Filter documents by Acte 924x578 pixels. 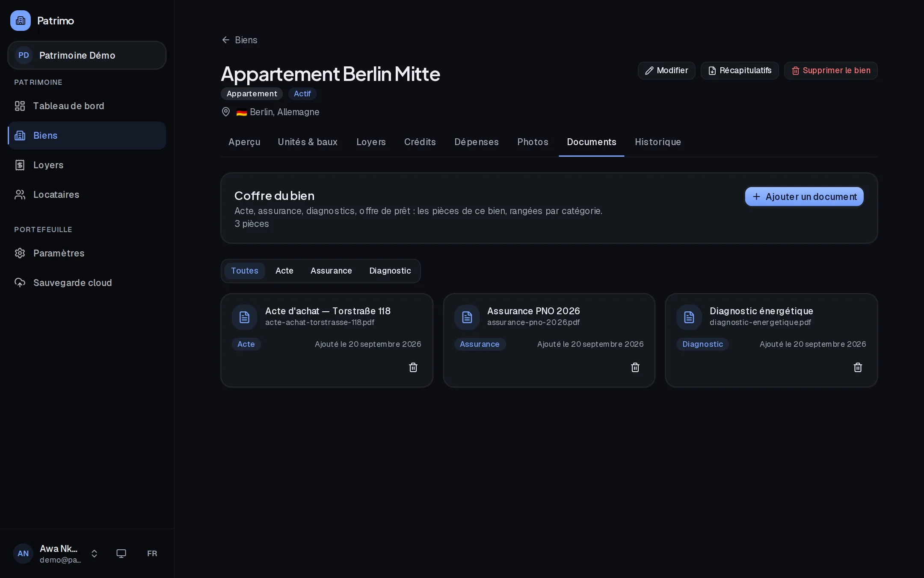(284, 271)
